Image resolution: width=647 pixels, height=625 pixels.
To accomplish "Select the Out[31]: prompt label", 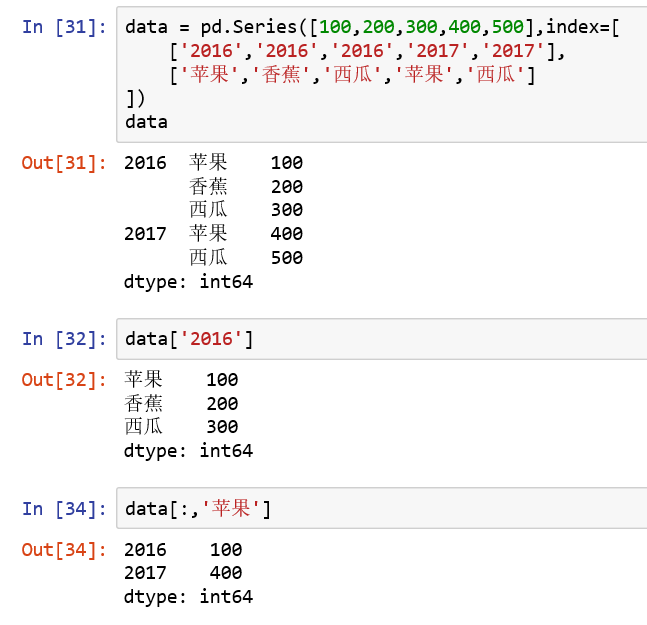I will (x=64, y=163).
